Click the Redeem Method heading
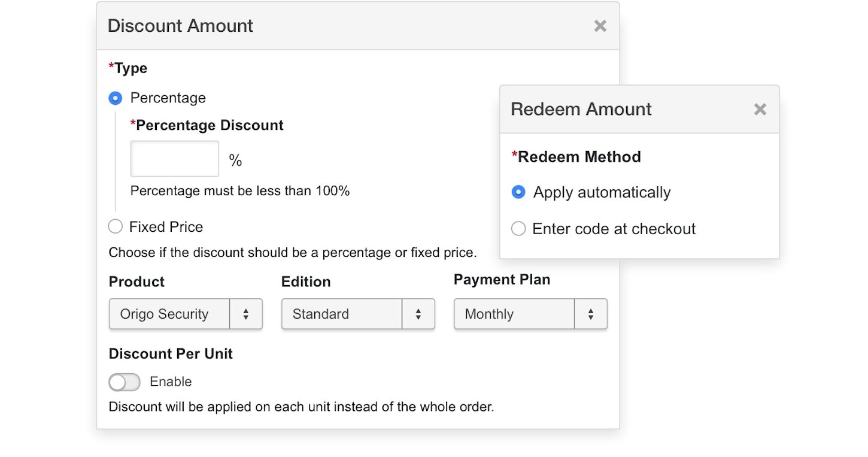Screen dimensions: 868x457 click(579, 157)
